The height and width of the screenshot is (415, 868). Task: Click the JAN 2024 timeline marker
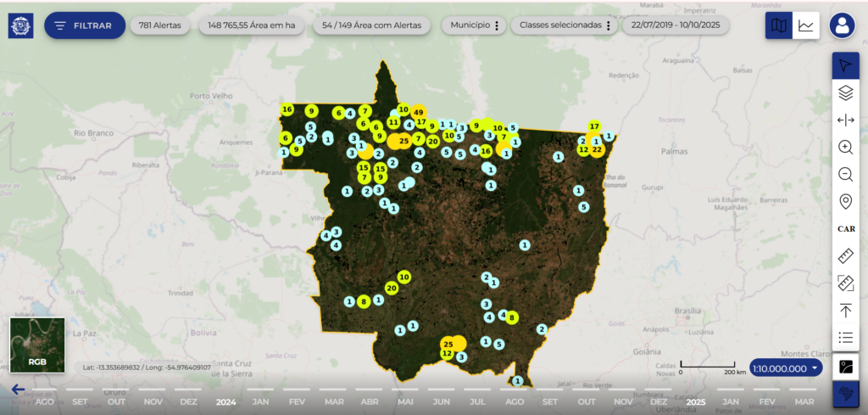point(261,401)
